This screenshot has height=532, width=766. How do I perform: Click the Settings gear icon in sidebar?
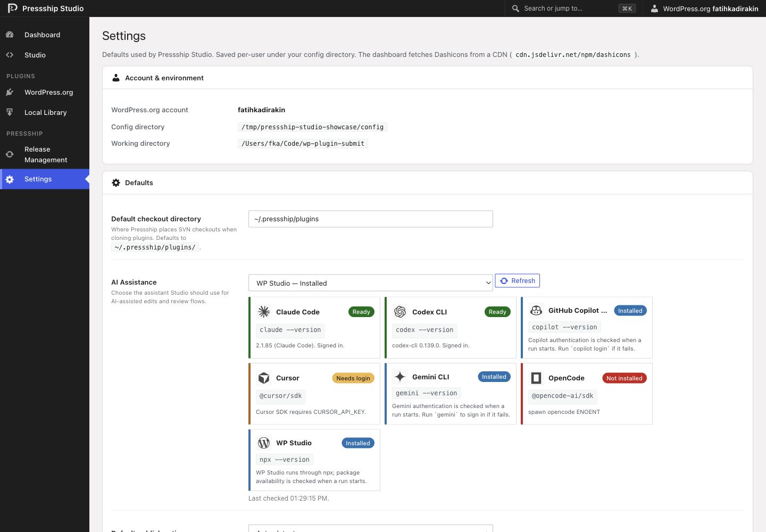pyautogui.click(x=10, y=179)
